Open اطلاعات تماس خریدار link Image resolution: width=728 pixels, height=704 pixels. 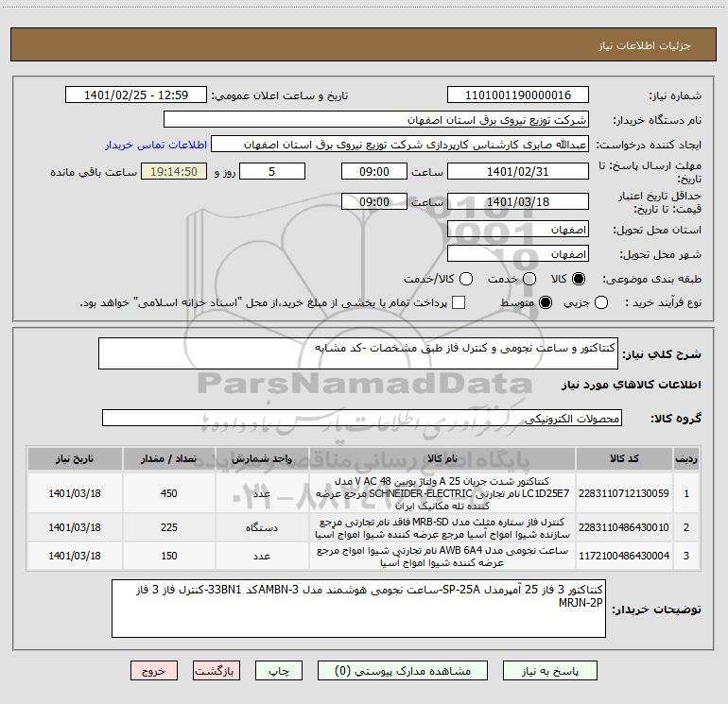point(156,145)
